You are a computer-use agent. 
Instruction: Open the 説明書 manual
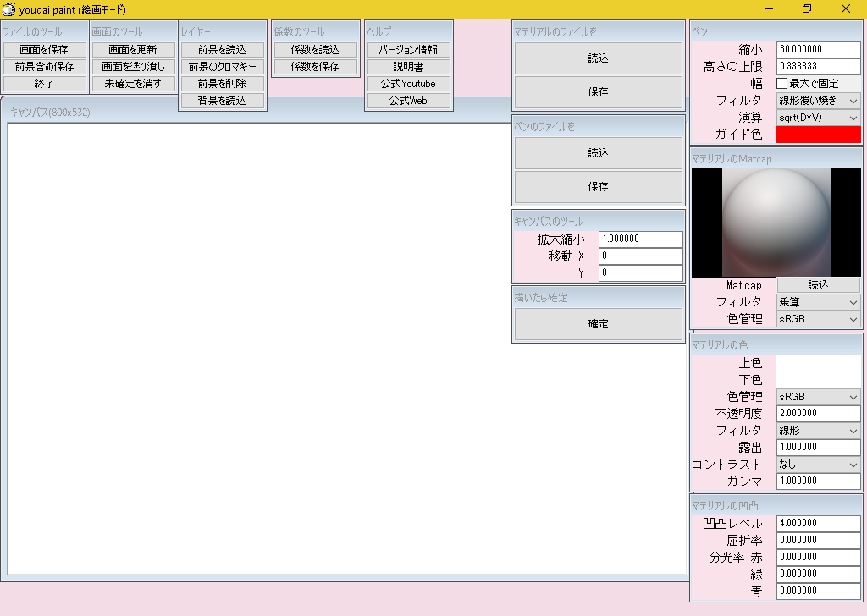point(408,66)
